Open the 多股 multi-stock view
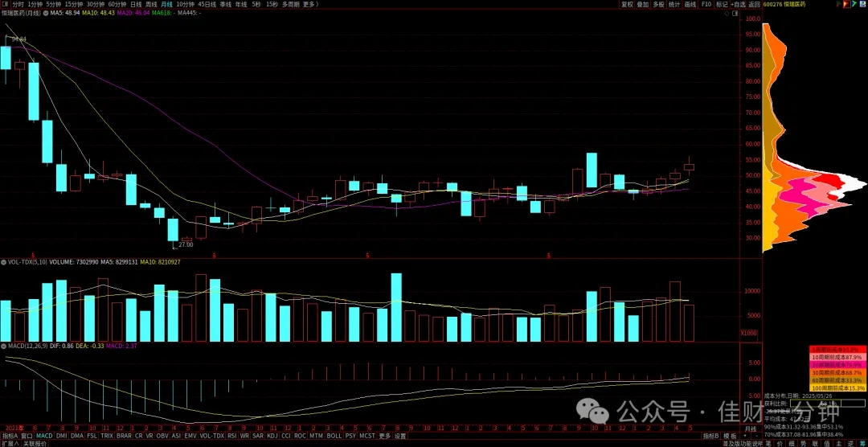 pos(658,4)
